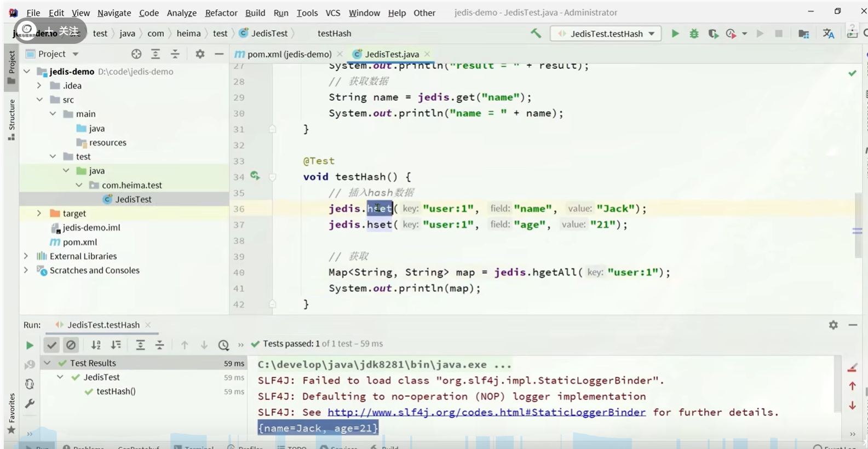The height and width of the screenshot is (449, 868).
Task: Open the profiler dropdown arrow in toolbar
Action: [x=744, y=34]
